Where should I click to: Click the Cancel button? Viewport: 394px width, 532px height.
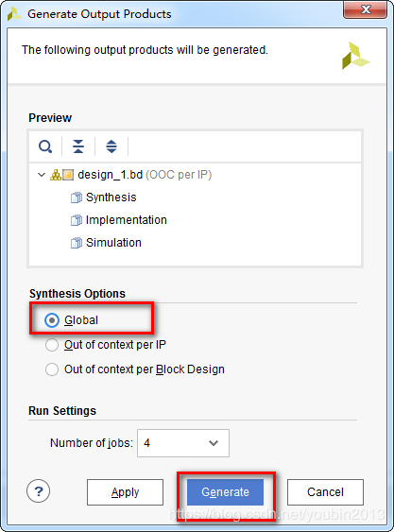[x=325, y=492]
